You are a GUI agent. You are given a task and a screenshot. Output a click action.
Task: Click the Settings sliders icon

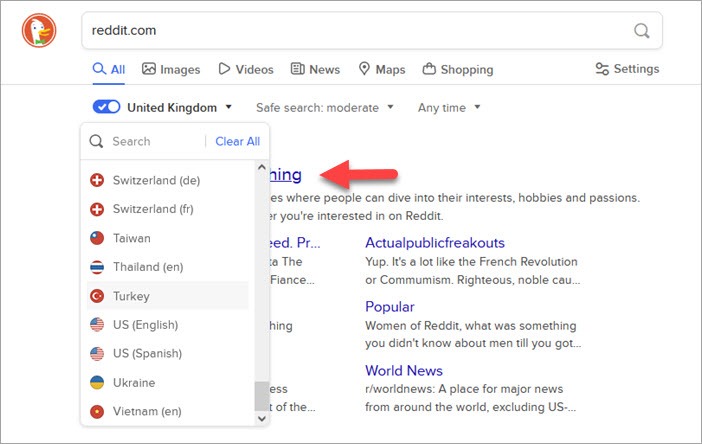click(x=602, y=69)
